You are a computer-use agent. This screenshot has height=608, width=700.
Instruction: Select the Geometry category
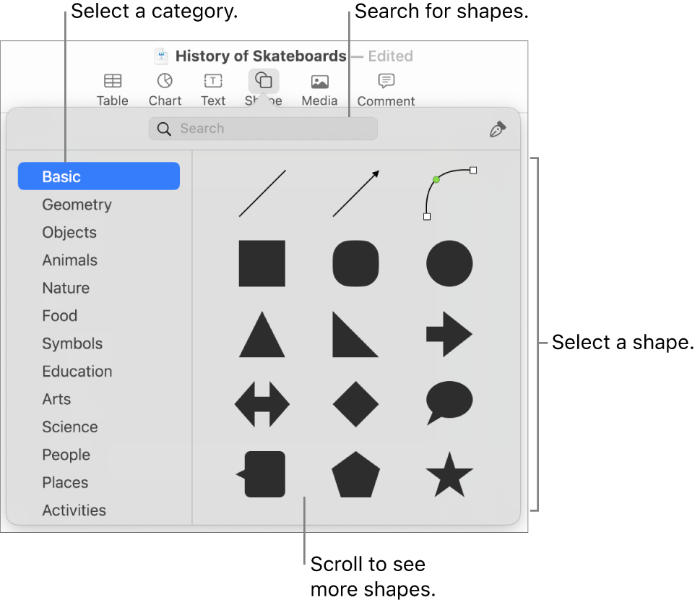point(77,205)
